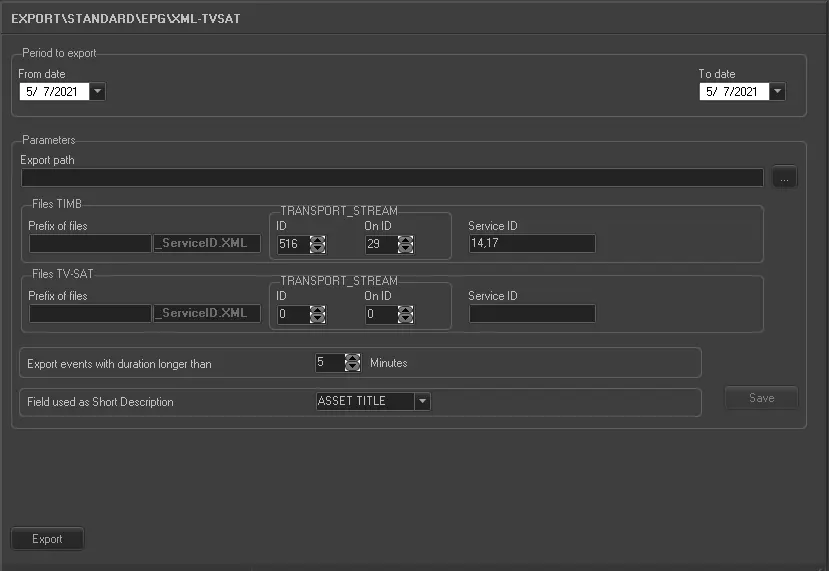Click the Service ID field containing 14,17
Viewport: 829px width, 571px height.
(x=531, y=244)
